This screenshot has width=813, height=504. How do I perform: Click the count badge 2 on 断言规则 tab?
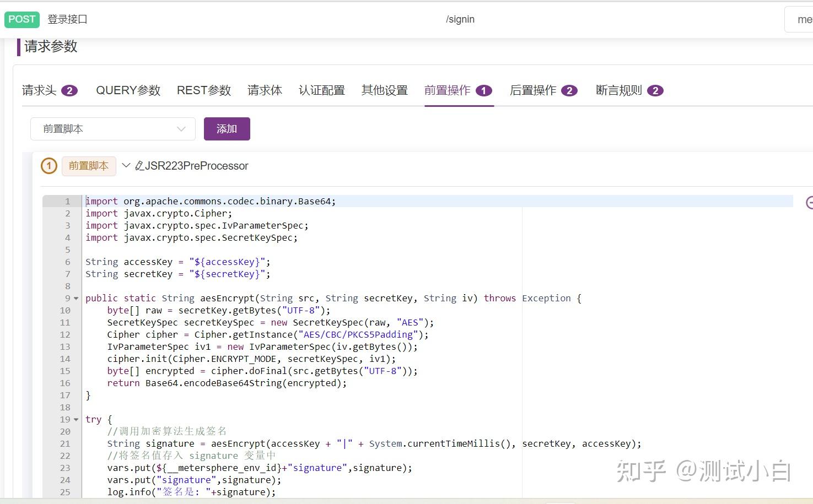click(655, 90)
